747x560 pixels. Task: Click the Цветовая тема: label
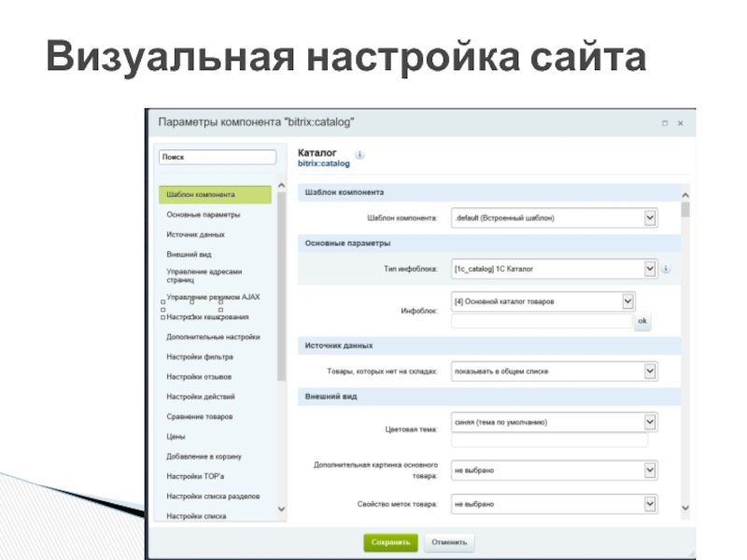411,429
